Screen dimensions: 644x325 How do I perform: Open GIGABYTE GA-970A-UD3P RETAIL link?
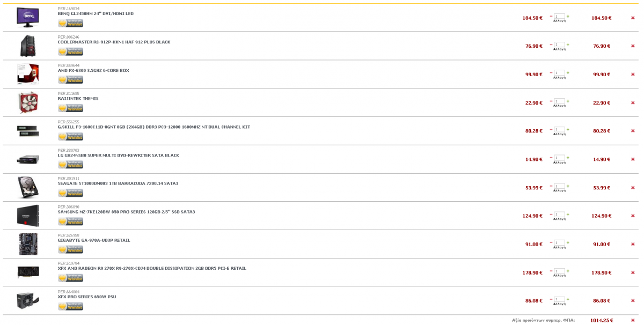[x=94, y=240]
